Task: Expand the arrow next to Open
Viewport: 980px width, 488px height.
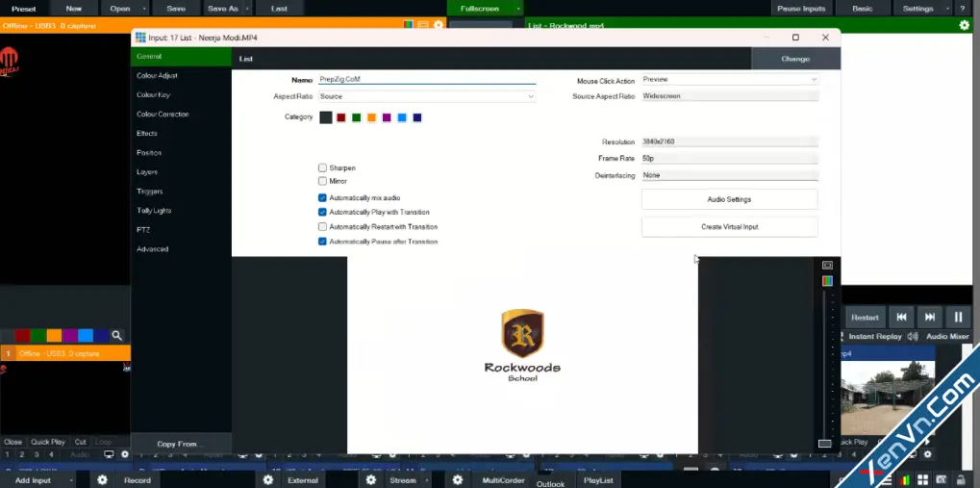Action: click(145, 9)
